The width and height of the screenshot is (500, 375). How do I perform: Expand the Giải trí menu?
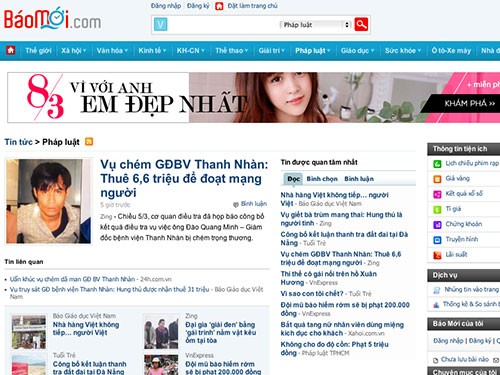pyautogui.click(x=271, y=51)
